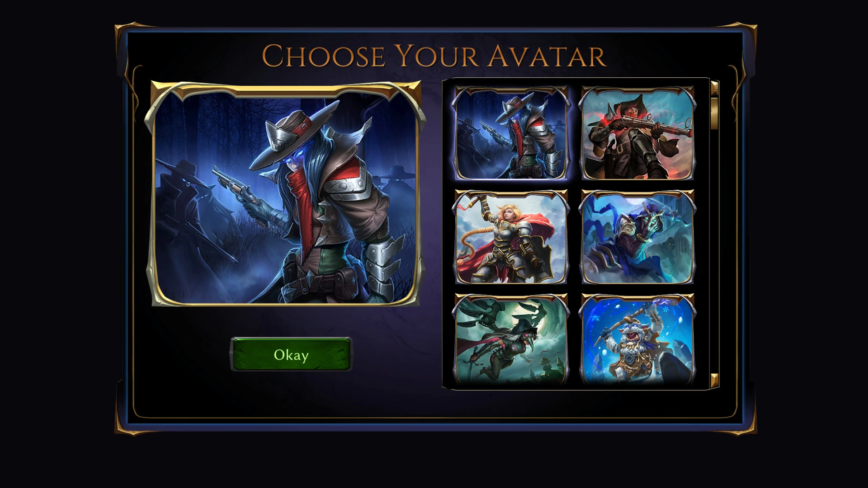Click the Choose Your Avatar title text
The height and width of the screenshot is (488, 868).
tap(434, 56)
